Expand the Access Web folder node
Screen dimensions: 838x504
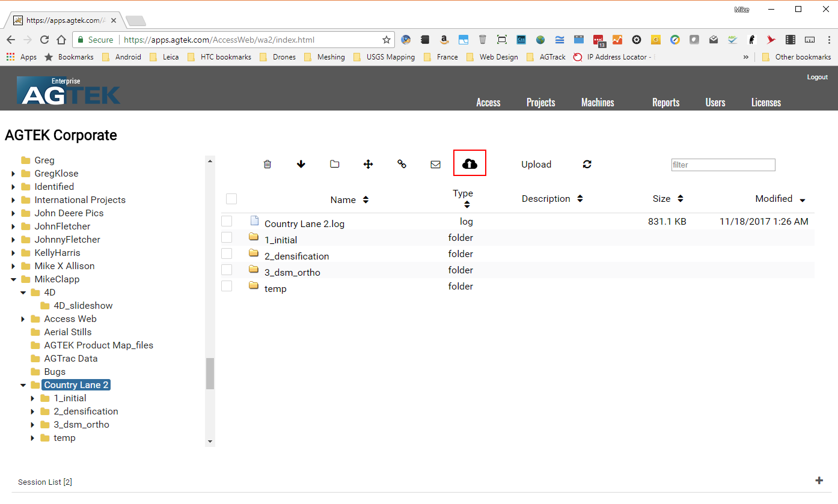point(23,319)
